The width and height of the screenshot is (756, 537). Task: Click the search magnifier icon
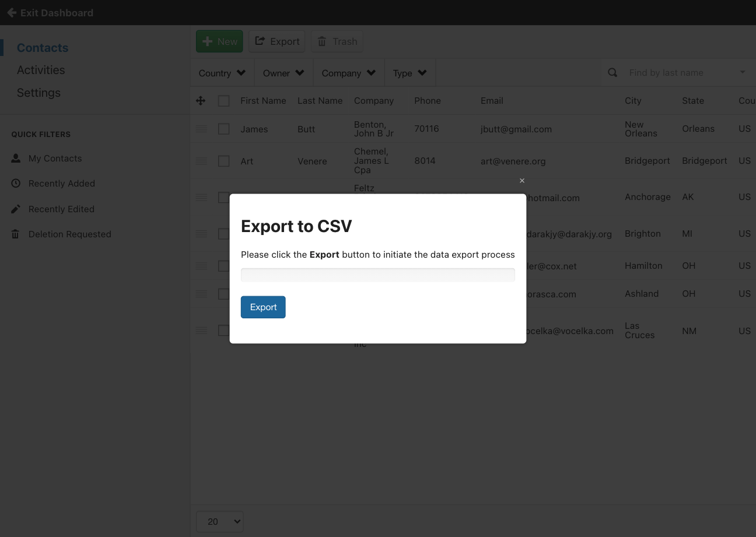(x=612, y=73)
